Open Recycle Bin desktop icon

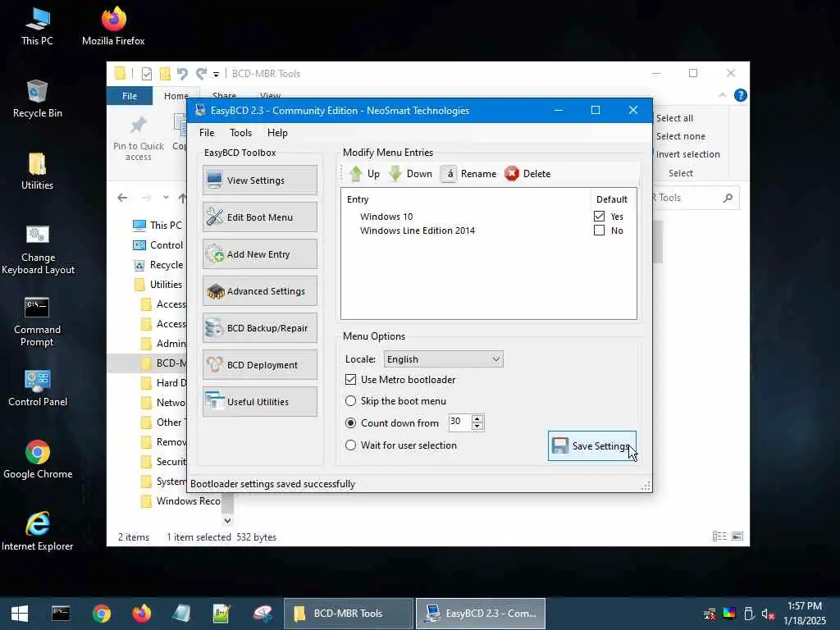coord(38,98)
